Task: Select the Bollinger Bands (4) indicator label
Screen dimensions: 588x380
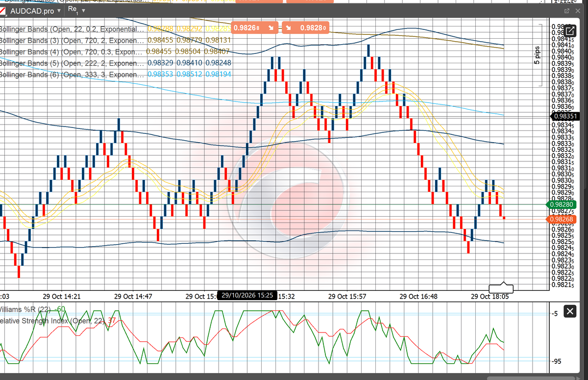Action: point(72,51)
